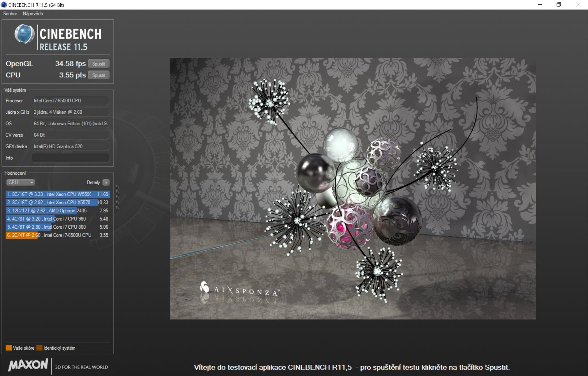The image size is (588, 376).
Task: Click the Cinebench globe logo icon
Action: (x=24, y=34)
